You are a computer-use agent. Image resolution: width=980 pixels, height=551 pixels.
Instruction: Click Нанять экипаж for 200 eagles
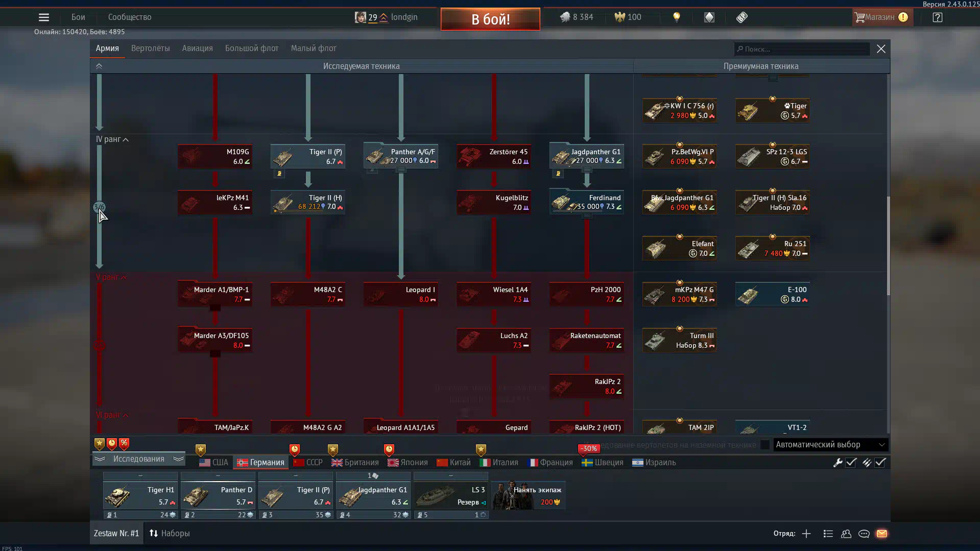pos(529,495)
